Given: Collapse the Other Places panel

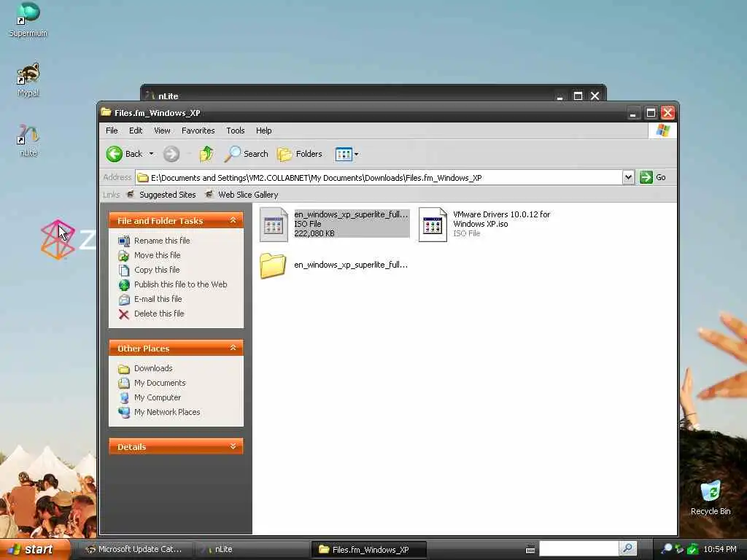Looking at the screenshot, I should [233, 348].
